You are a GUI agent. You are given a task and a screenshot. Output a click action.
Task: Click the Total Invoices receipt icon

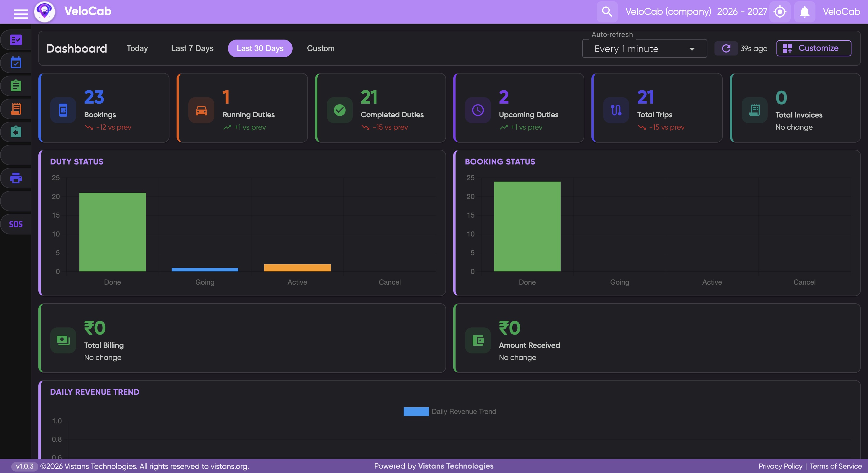[x=754, y=110]
